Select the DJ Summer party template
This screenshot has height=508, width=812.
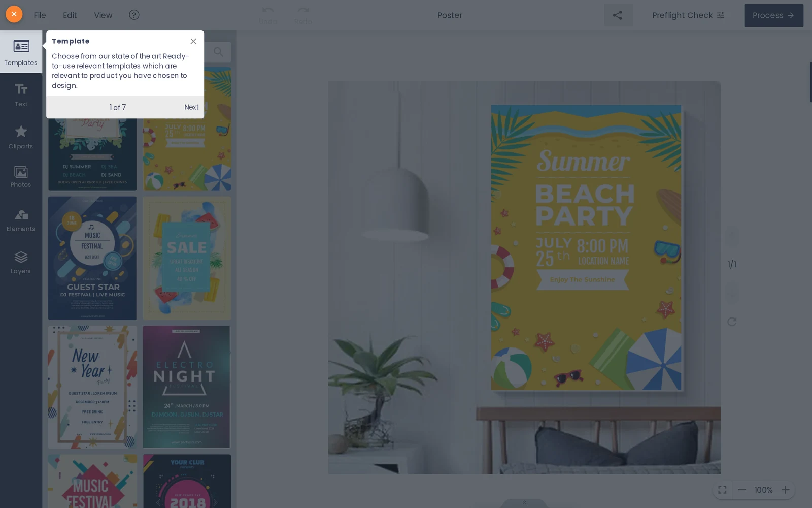(x=92, y=154)
